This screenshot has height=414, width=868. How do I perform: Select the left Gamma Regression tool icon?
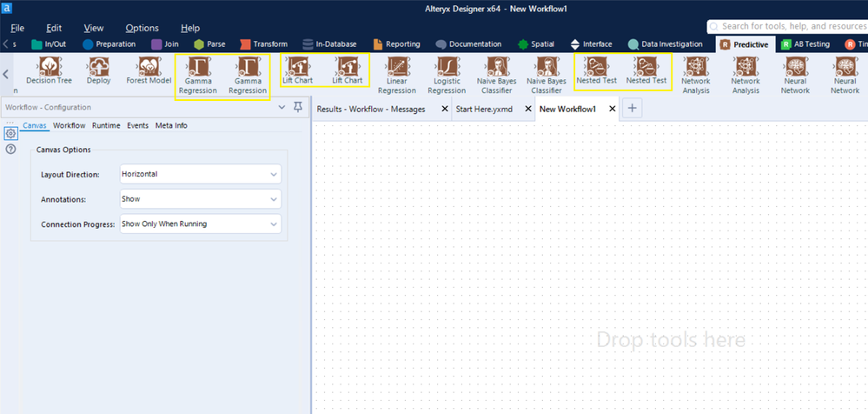197,66
